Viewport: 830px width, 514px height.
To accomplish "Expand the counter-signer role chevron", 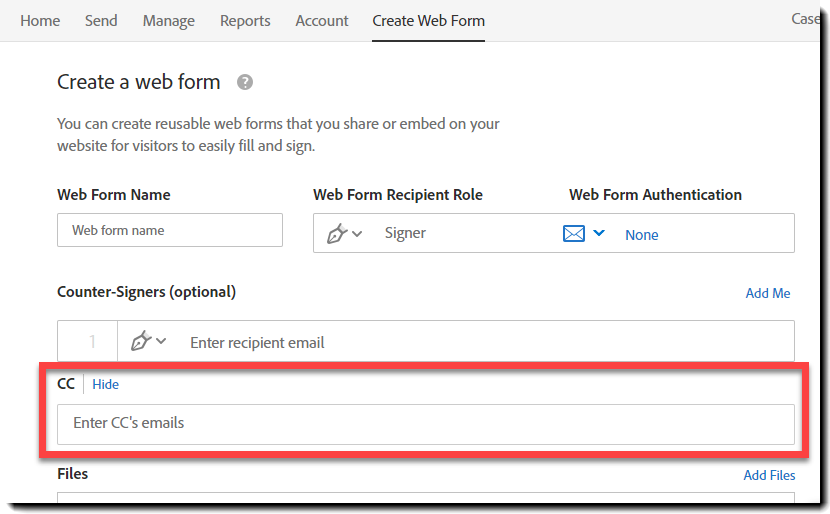I will coord(161,342).
